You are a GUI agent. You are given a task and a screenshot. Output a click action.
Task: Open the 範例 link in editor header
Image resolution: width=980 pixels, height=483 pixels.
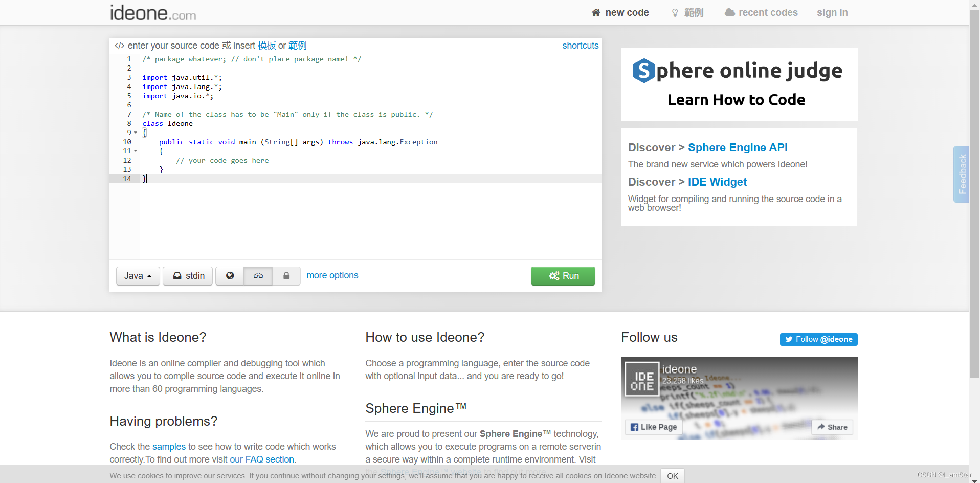(297, 46)
